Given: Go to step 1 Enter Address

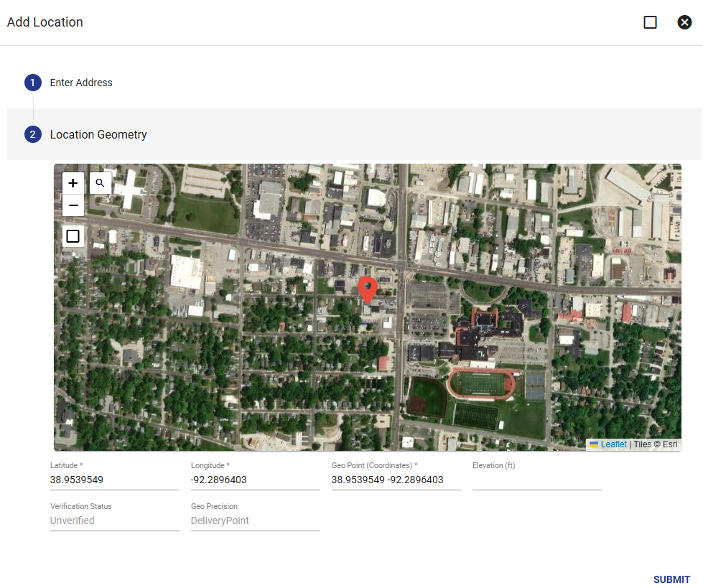Looking at the screenshot, I should pos(81,83).
